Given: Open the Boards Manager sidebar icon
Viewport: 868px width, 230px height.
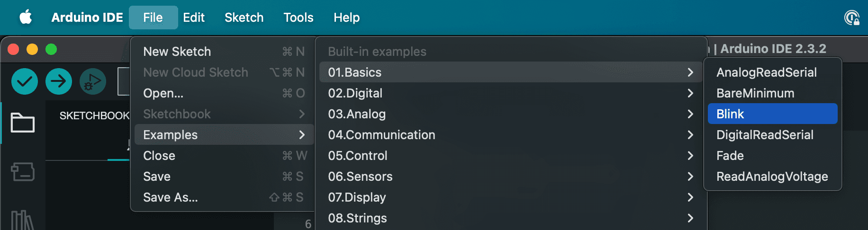Looking at the screenshot, I should tap(23, 172).
